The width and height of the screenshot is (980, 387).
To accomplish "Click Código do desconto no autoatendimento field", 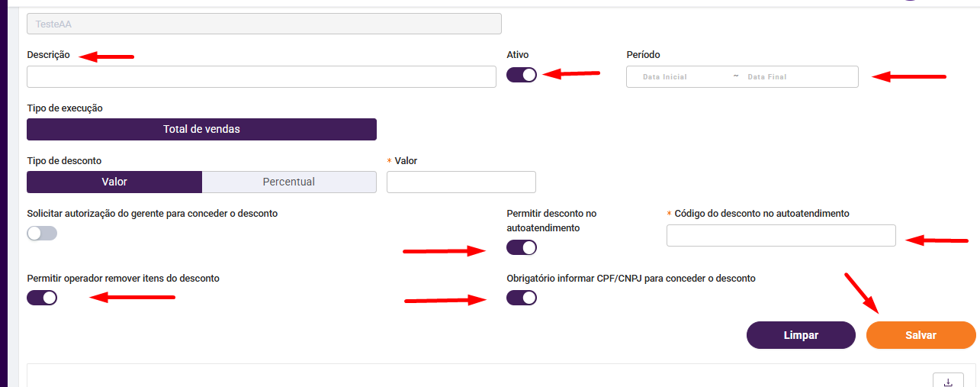I will [781, 236].
